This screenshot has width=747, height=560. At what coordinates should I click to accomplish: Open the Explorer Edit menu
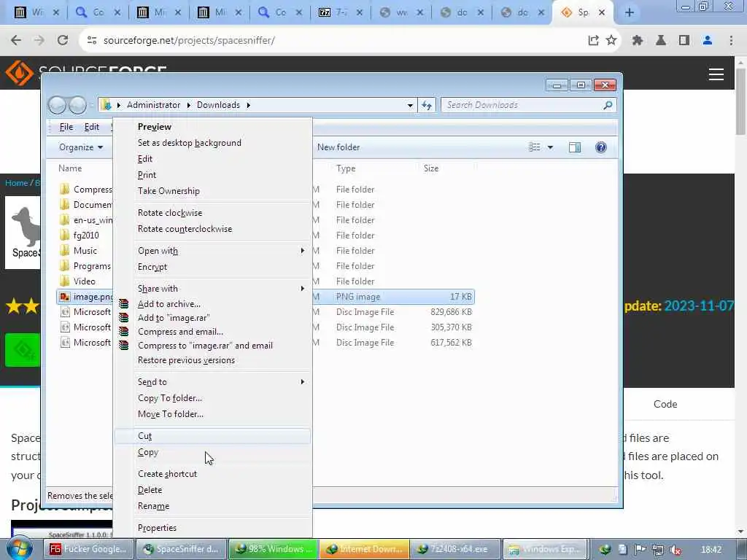[x=91, y=127]
